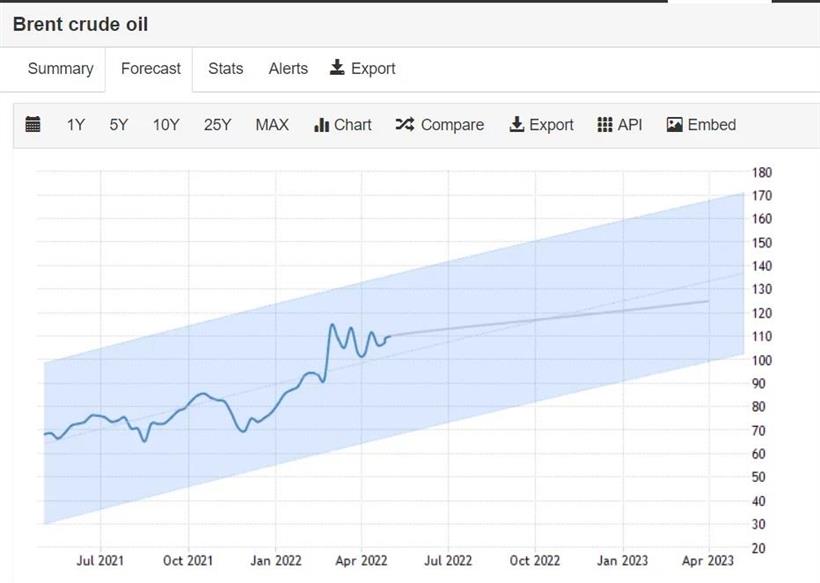Image resolution: width=820 pixels, height=583 pixels.
Task: Click the download icon in chart toolbar
Action: coord(517,125)
